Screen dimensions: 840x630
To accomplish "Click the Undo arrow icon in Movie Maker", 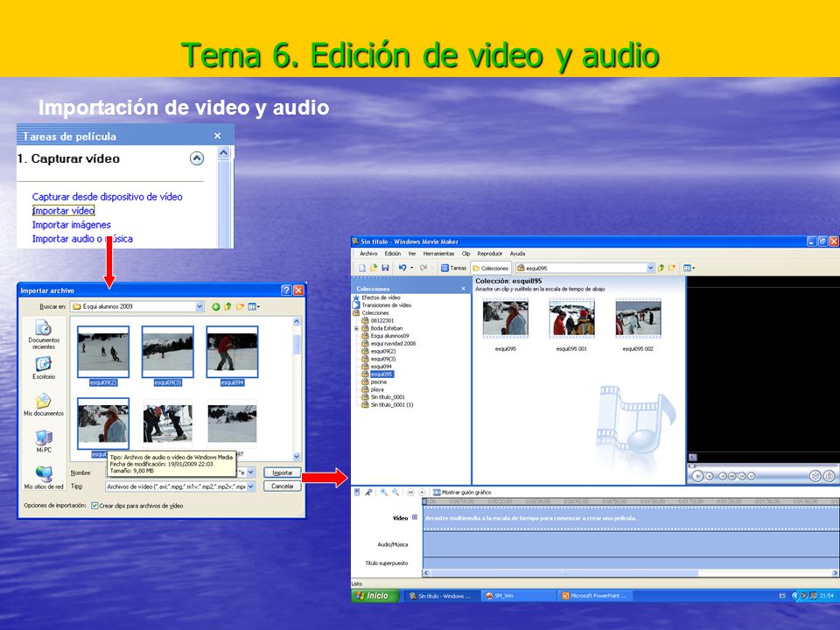I will [x=402, y=268].
